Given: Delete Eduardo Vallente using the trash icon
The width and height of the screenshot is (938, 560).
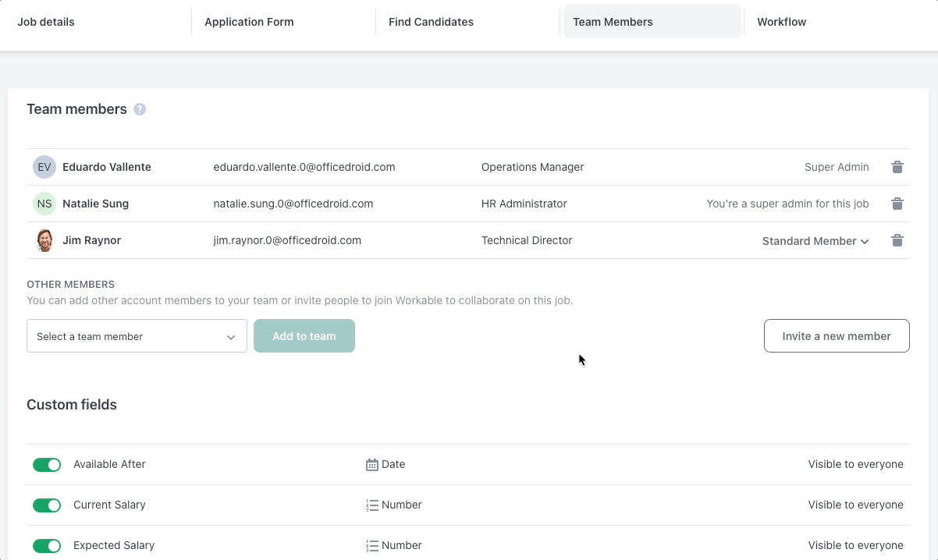Looking at the screenshot, I should (897, 167).
